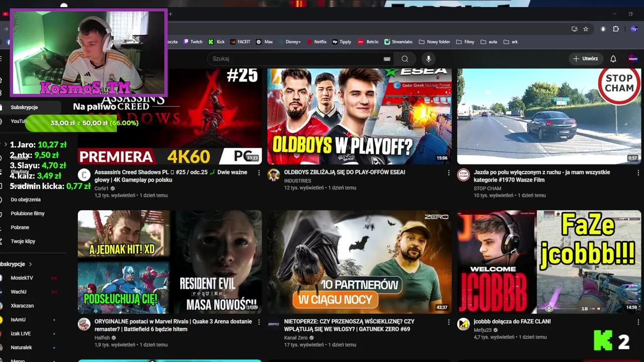
Task: Click the Utwórz create button
Action: [x=585, y=59]
